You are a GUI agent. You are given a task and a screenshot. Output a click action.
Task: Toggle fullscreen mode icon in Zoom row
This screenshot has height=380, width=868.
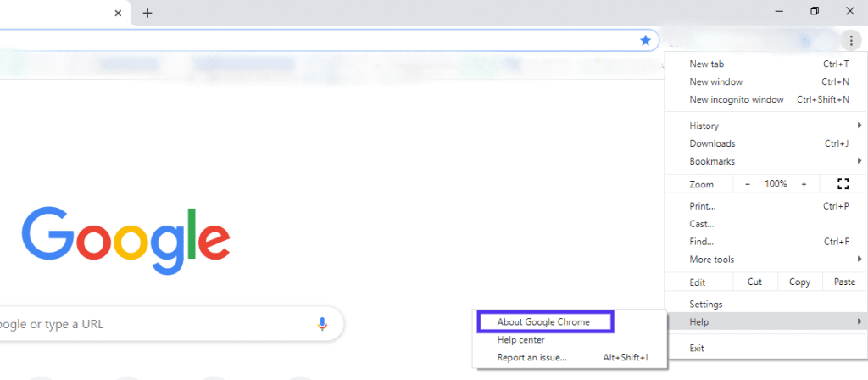click(x=843, y=184)
